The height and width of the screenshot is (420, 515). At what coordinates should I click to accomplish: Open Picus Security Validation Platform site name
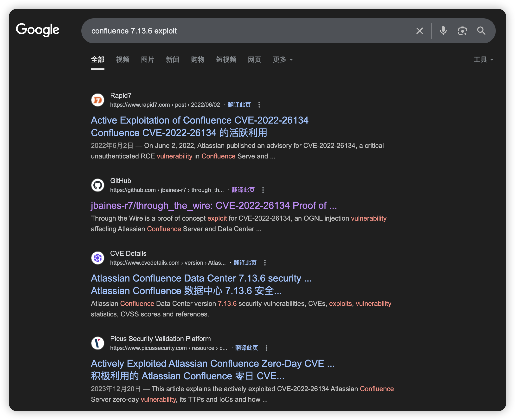coord(161,339)
